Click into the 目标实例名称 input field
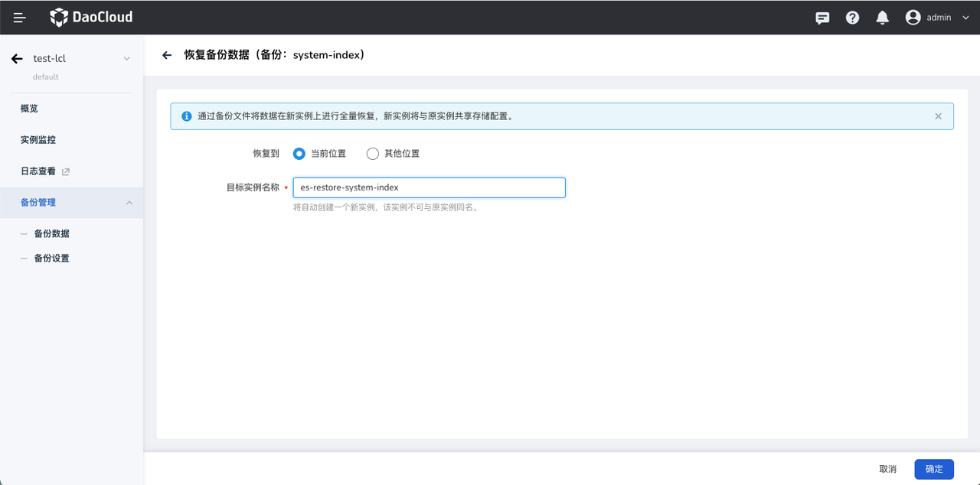This screenshot has width=980, height=485. point(429,187)
